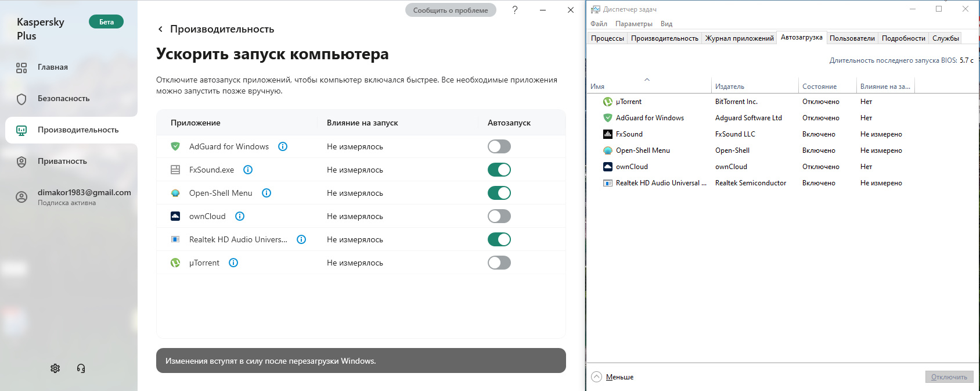
Task: Switch to Службы tab
Action: click(x=945, y=38)
